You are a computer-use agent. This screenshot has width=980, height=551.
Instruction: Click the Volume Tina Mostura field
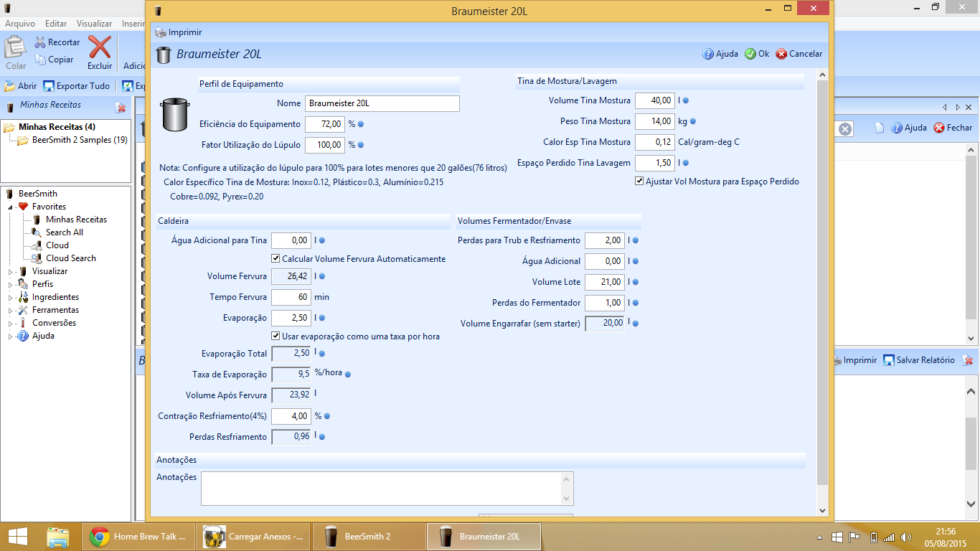point(655,100)
